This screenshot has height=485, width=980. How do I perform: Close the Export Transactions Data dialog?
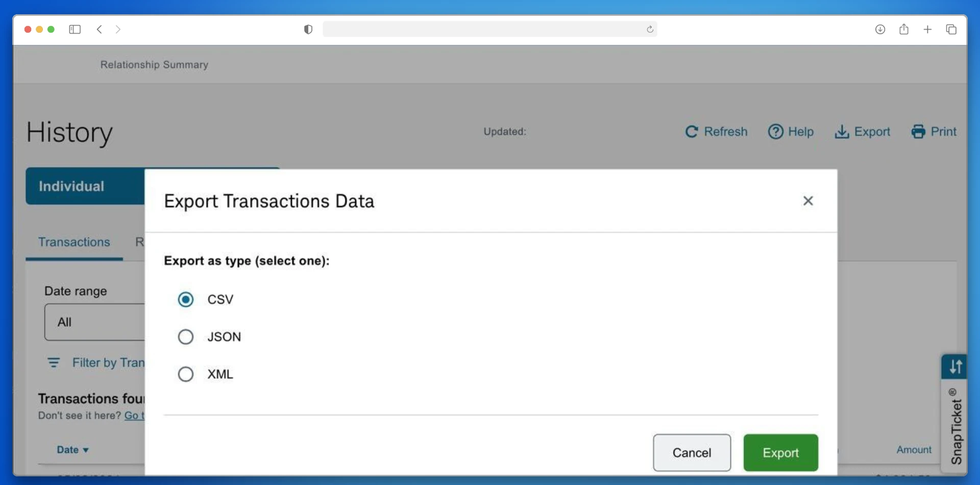click(807, 201)
